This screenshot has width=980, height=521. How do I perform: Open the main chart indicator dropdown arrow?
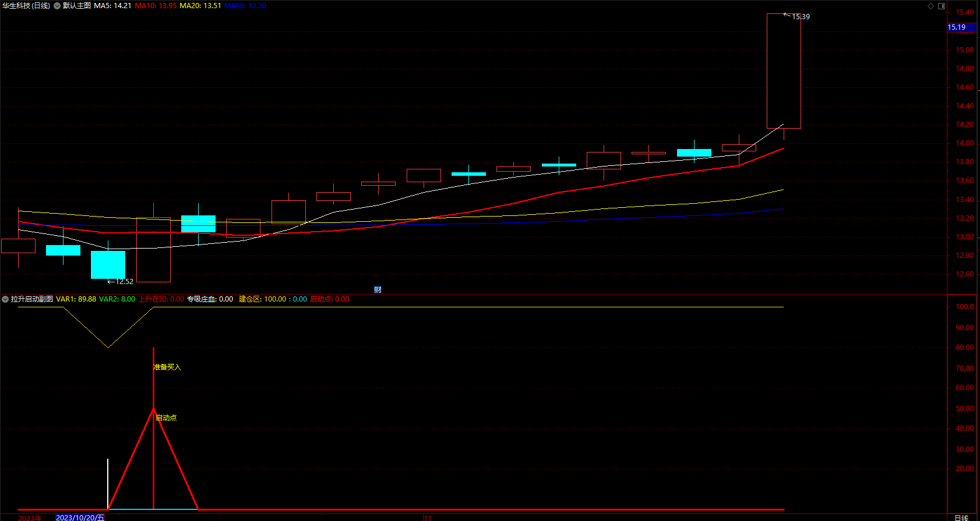(57, 6)
